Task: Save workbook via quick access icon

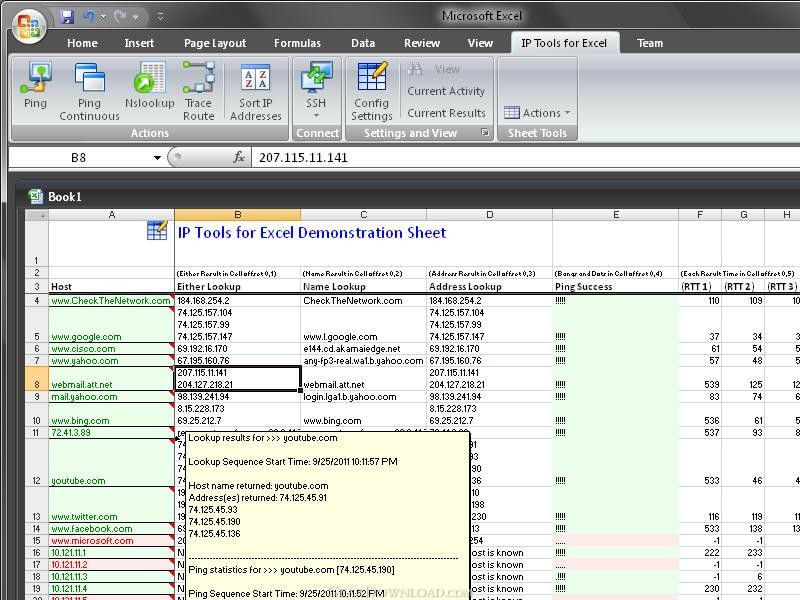Action: 67,17
